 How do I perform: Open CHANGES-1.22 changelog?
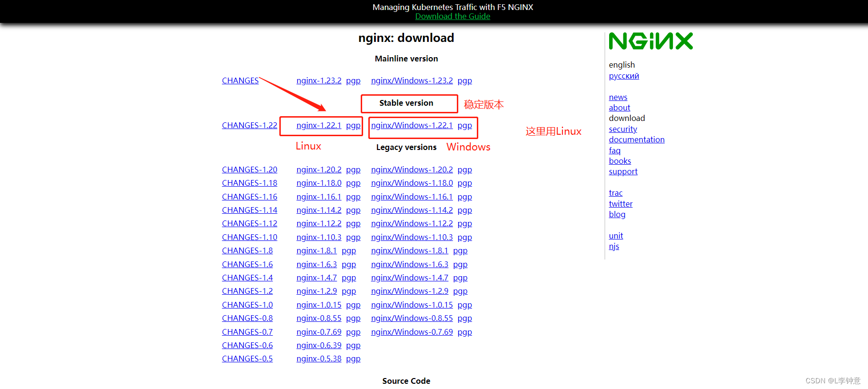[249, 125]
